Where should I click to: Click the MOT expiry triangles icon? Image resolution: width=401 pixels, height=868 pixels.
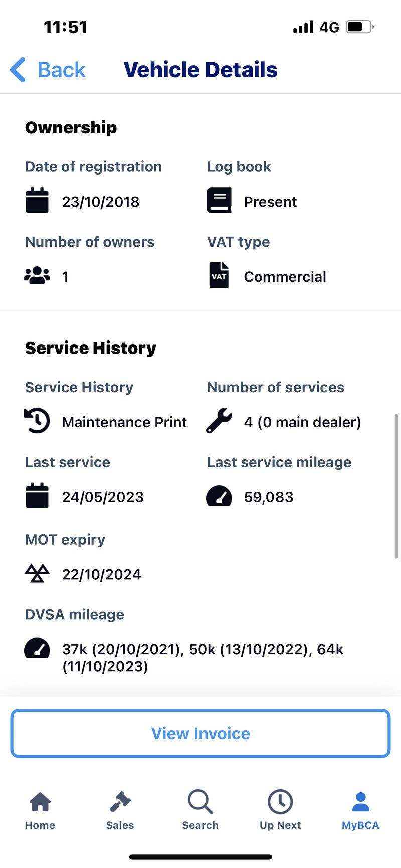point(37,573)
